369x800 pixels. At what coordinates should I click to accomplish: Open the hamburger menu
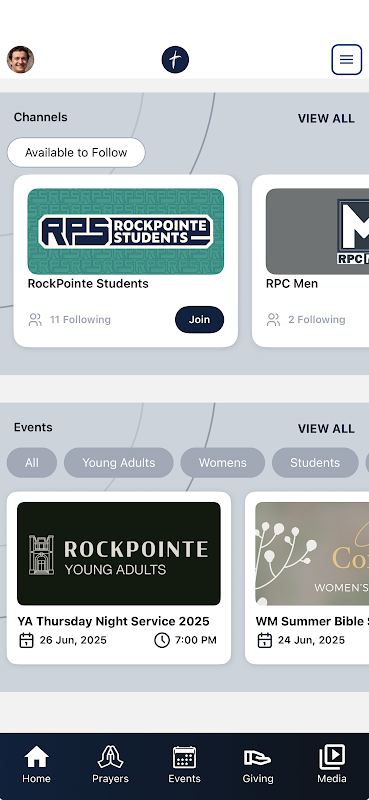(347, 60)
